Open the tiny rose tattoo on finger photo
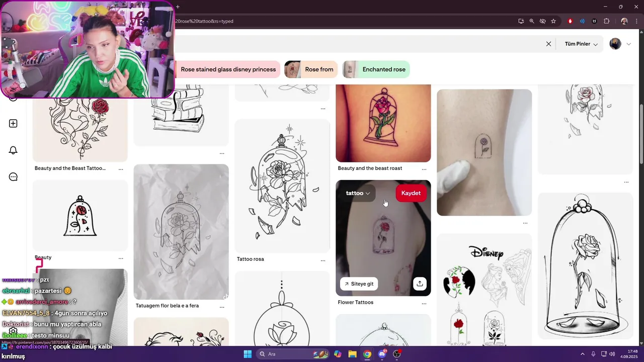The image size is (644, 362). pos(485,152)
